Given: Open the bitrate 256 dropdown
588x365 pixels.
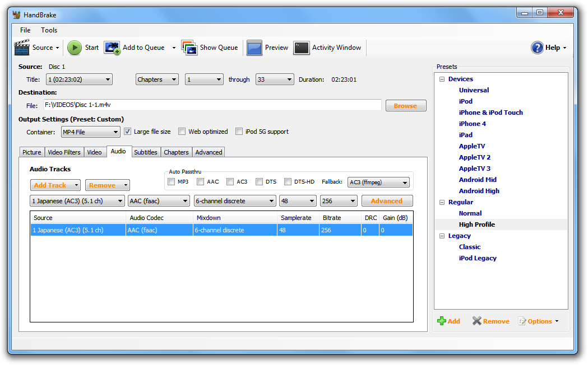Looking at the screenshot, I should [339, 201].
